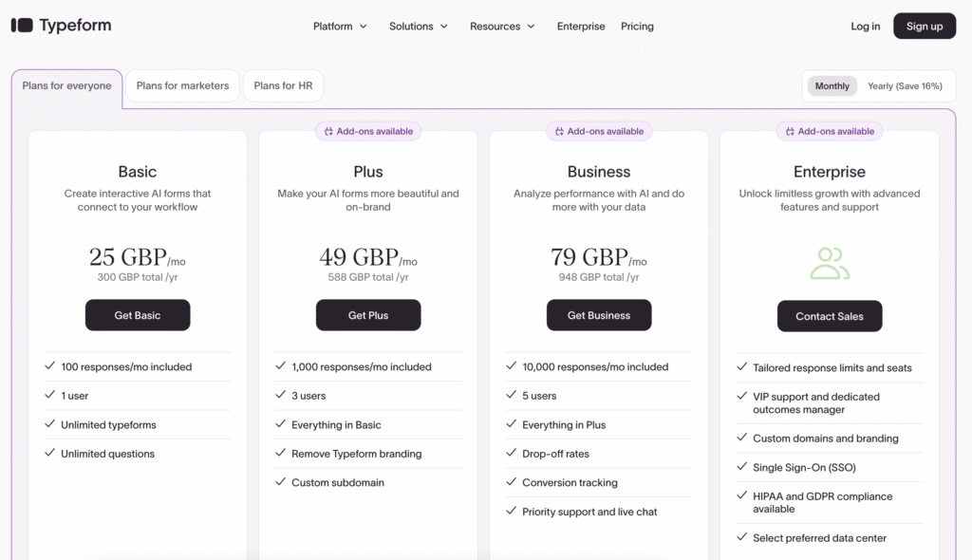Switch to Yearly billing to save 16%
This screenshot has width=972, height=560.
pyautogui.click(x=906, y=85)
